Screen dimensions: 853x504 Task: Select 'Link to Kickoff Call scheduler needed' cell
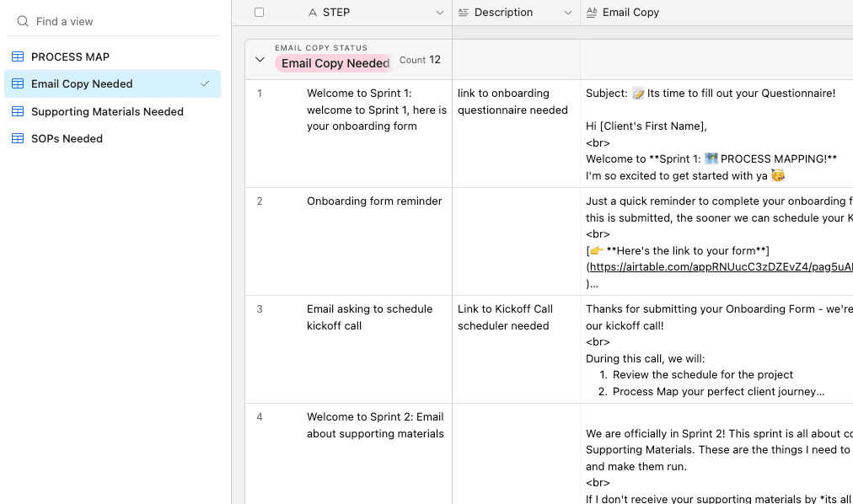pos(516,350)
